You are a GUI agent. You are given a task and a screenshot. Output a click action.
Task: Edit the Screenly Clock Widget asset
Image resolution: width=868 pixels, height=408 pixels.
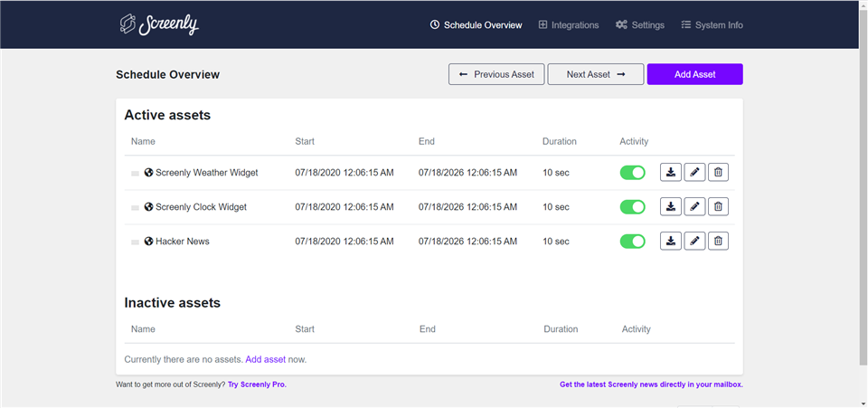pyautogui.click(x=694, y=206)
